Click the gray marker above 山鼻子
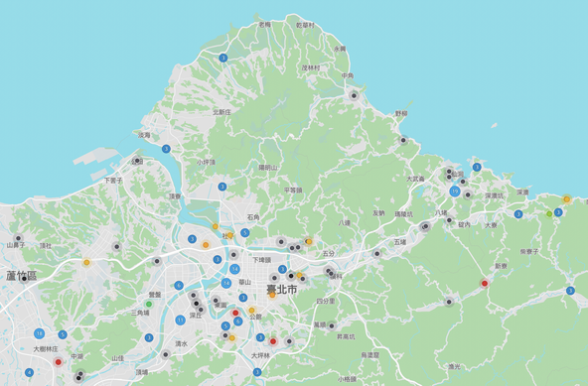 [x=18, y=238]
